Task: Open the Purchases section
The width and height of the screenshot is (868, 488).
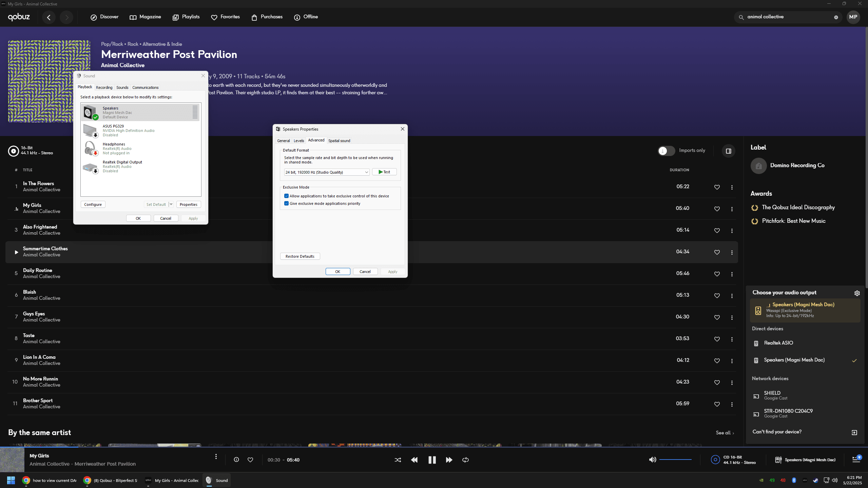Action: coord(267,17)
